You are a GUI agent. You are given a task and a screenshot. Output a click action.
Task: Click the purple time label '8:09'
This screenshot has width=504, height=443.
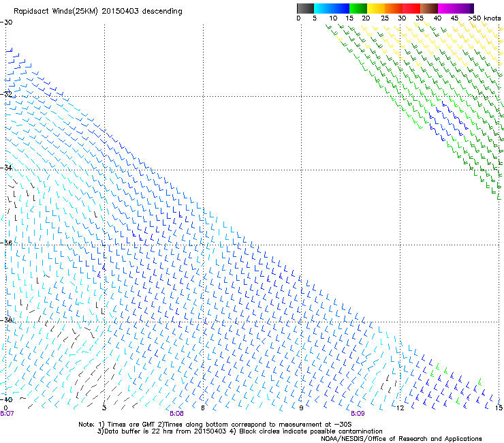[x=358, y=414]
